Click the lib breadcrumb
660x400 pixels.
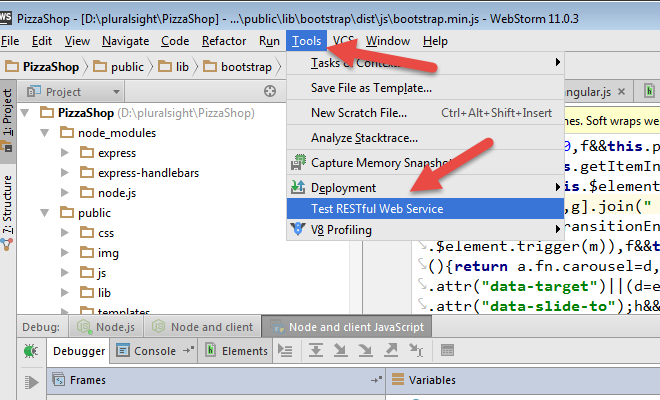tap(173, 67)
